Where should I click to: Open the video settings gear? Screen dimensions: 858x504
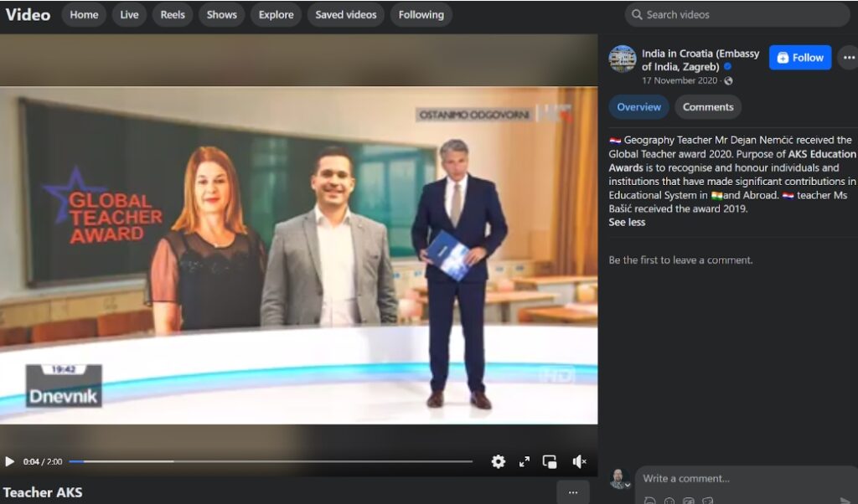click(499, 460)
